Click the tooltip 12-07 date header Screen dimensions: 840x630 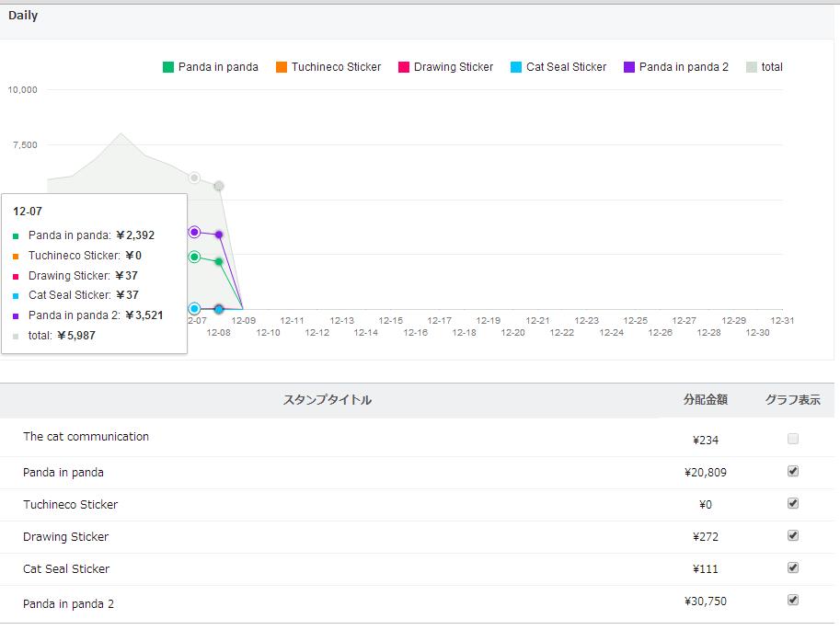coord(28,211)
